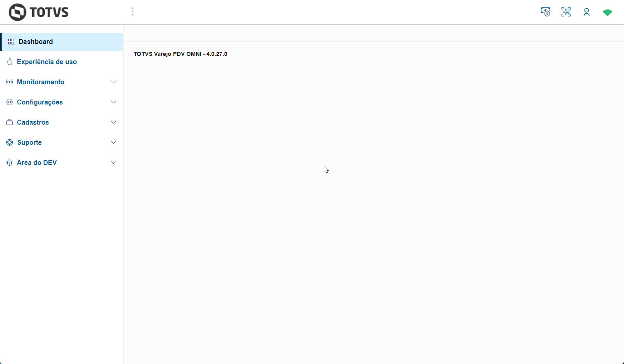Click the Monitoramento signal icon
This screenshot has width=624, height=364.
9,82
